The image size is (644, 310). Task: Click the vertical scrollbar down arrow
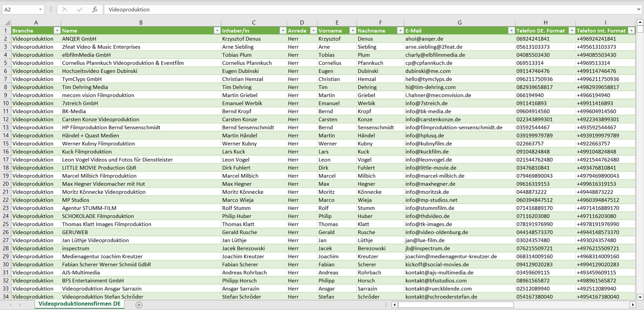pyautogui.click(x=640, y=297)
